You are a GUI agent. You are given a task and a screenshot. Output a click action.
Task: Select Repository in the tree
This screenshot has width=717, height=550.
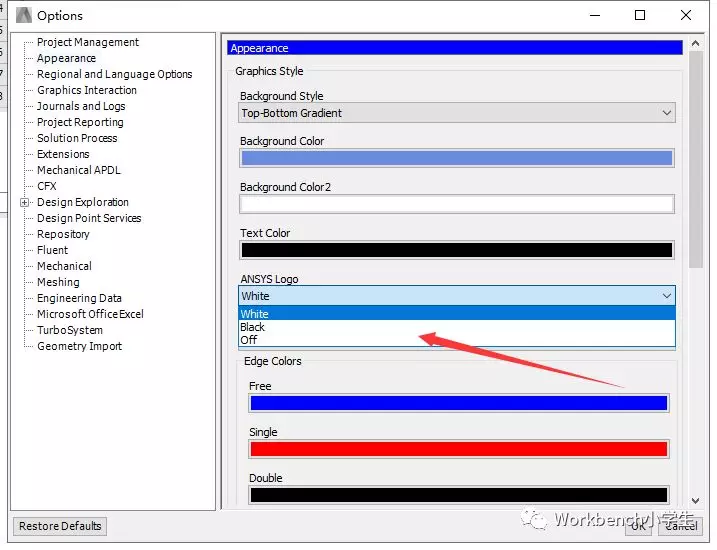pyautogui.click(x=63, y=234)
